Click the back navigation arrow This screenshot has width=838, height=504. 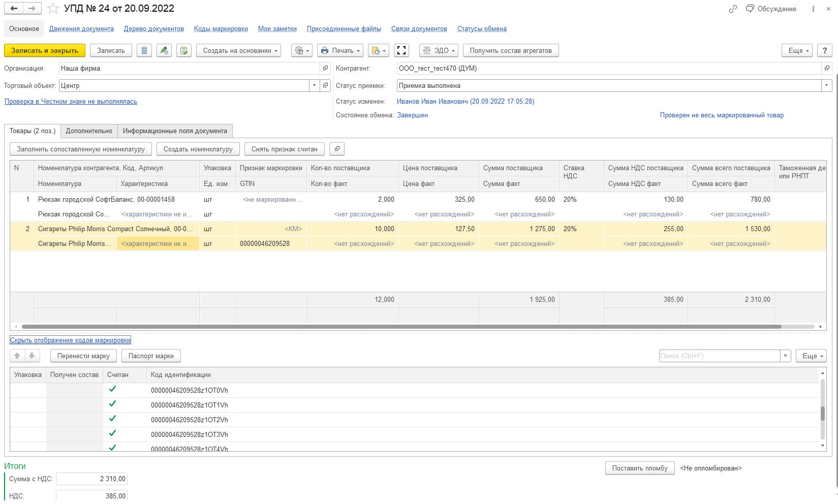(x=14, y=9)
